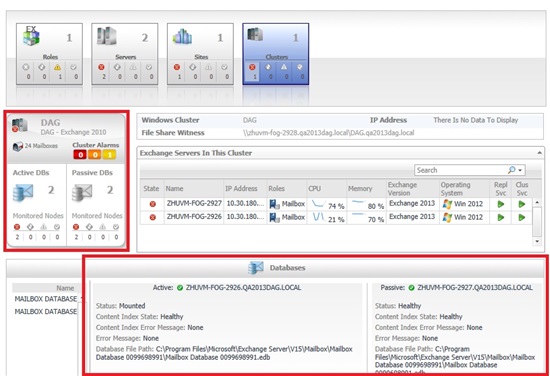Click CPU sparkline showing 74 %
This screenshot has height=376, width=550.
pos(318,204)
